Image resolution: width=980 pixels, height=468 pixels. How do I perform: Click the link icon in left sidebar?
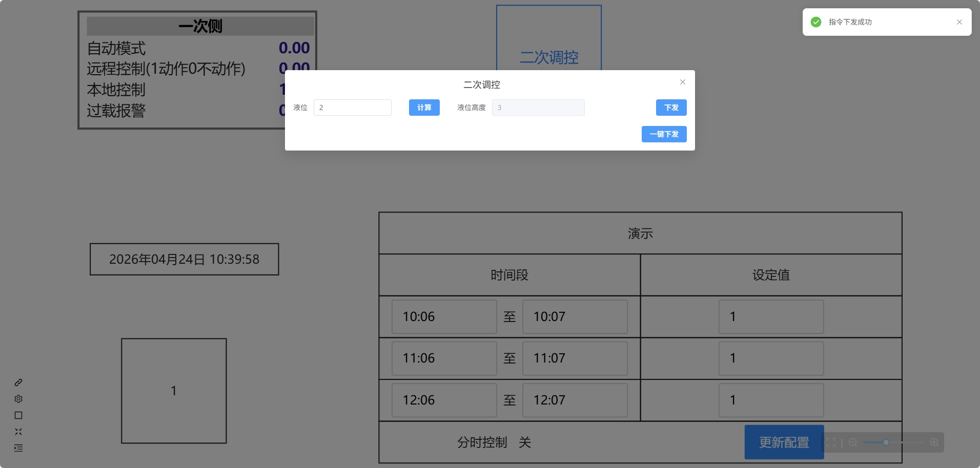18,382
